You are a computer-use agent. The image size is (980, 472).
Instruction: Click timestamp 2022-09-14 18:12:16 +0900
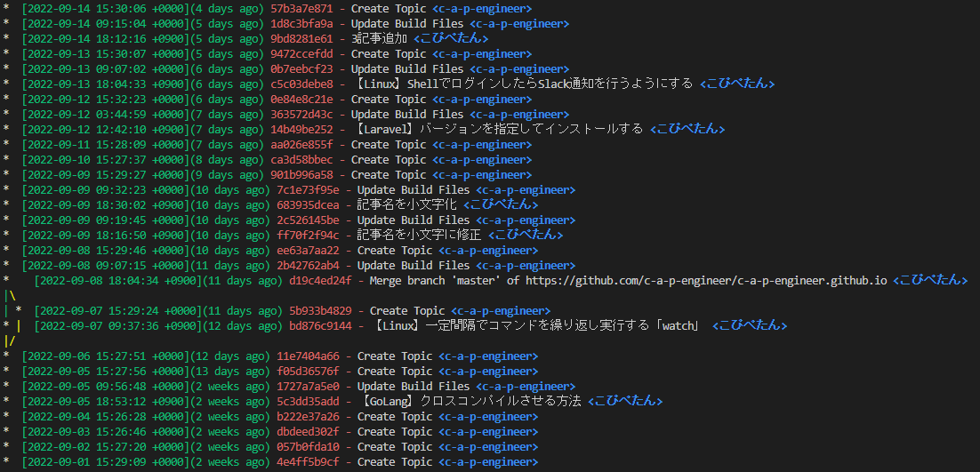(105, 39)
